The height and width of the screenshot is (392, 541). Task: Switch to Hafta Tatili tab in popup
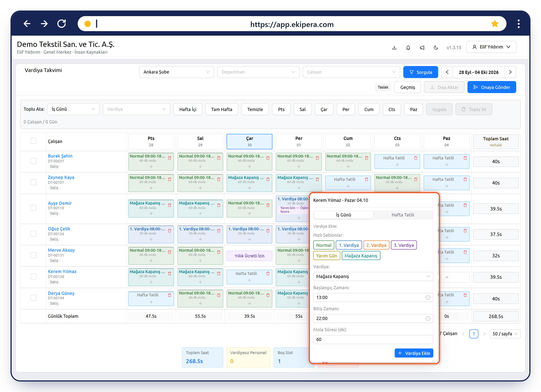pyautogui.click(x=403, y=215)
